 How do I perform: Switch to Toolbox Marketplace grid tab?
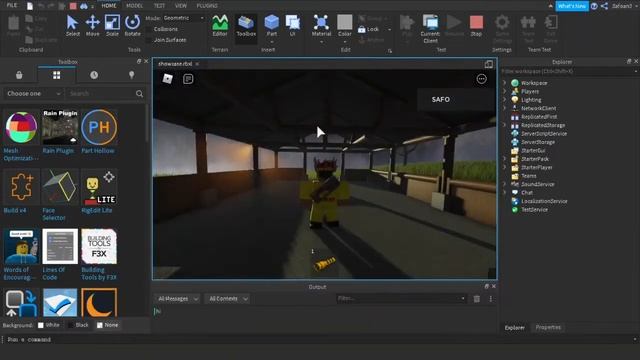click(x=56, y=75)
